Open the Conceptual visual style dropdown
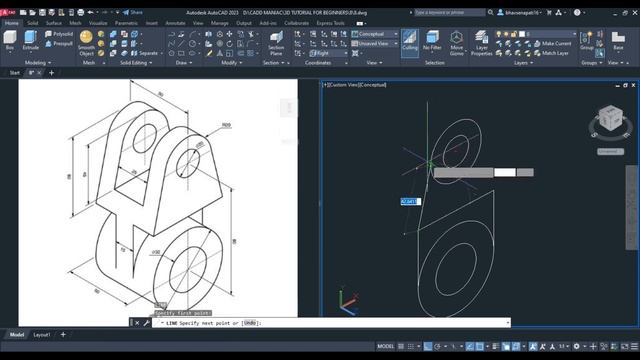The width and height of the screenshot is (640, 360). tap(375, 34)
